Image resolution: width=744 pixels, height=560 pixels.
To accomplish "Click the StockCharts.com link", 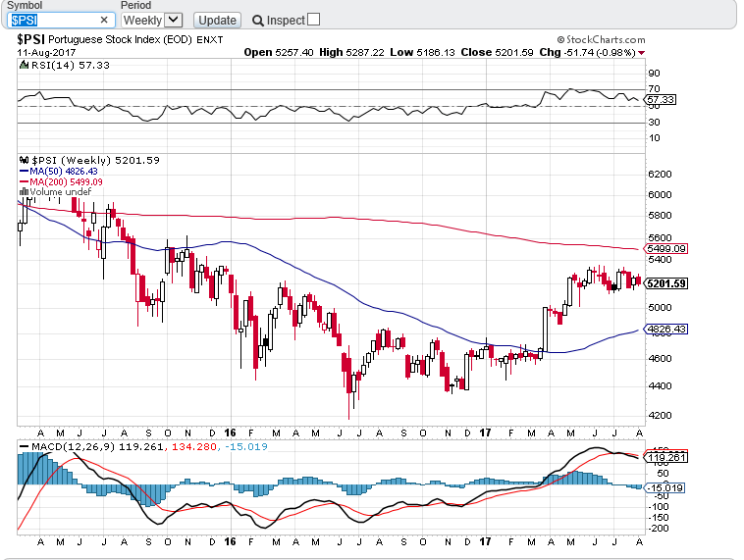I will 601,40.
